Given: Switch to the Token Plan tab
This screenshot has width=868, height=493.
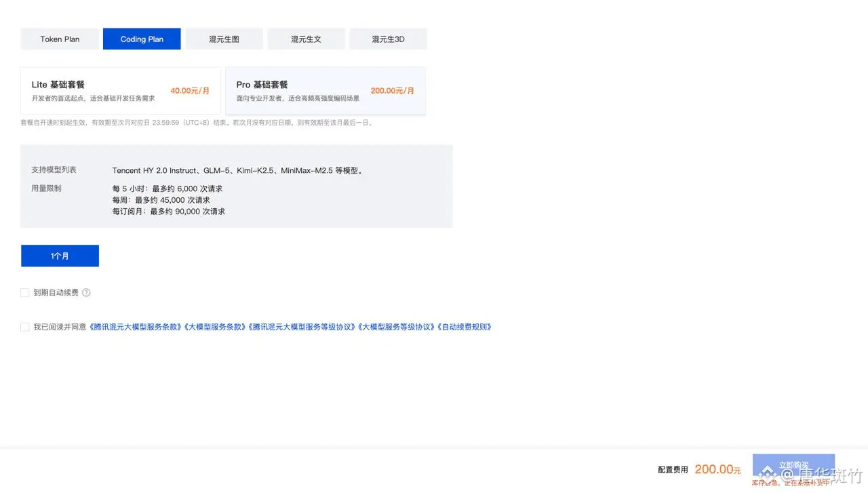Looking at the screenshot, I should point(60,39).
